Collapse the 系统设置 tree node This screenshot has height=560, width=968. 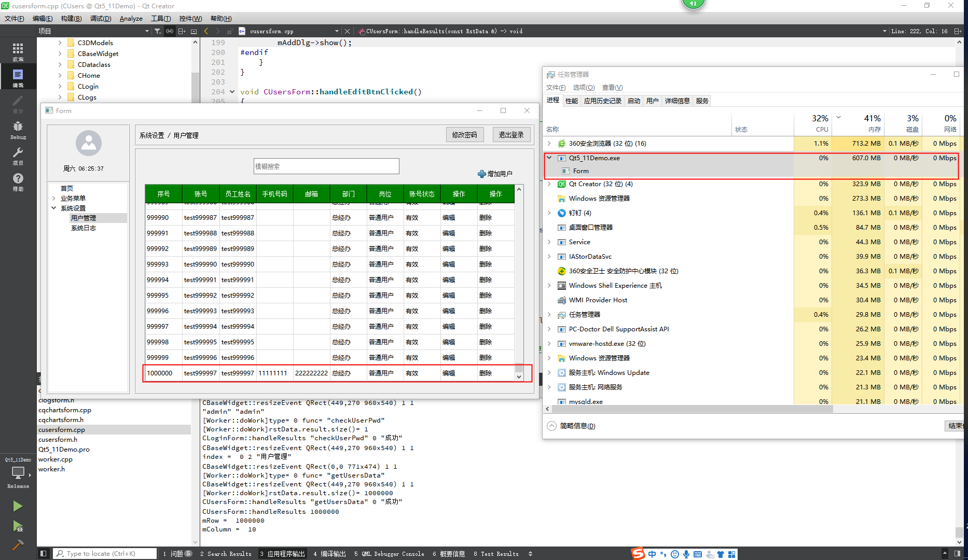tap(54, 208)
